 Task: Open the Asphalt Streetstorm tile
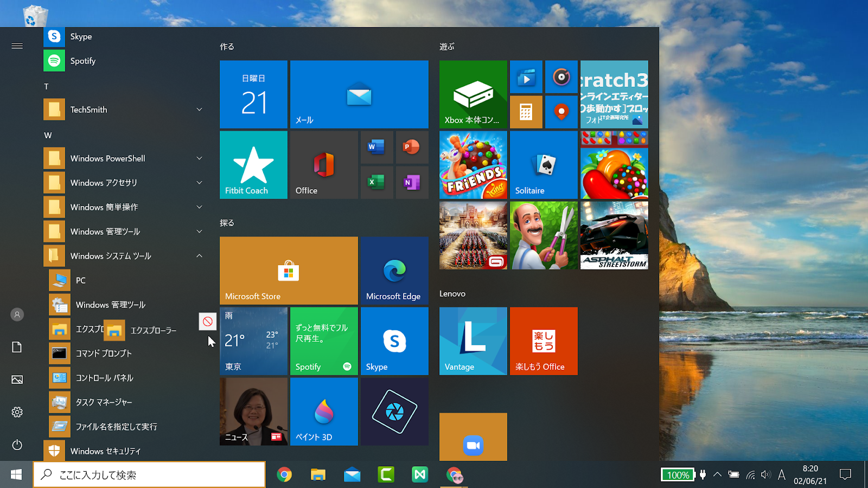point(614,235)
